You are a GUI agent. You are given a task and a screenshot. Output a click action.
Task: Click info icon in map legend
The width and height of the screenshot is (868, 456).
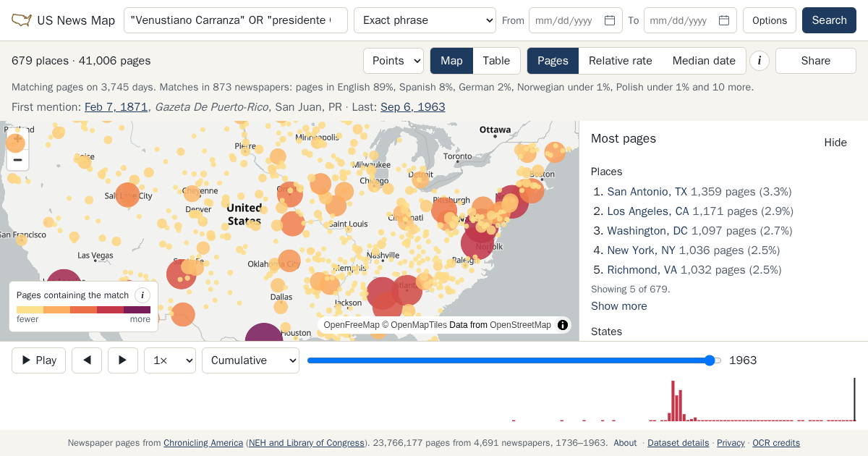142,295
